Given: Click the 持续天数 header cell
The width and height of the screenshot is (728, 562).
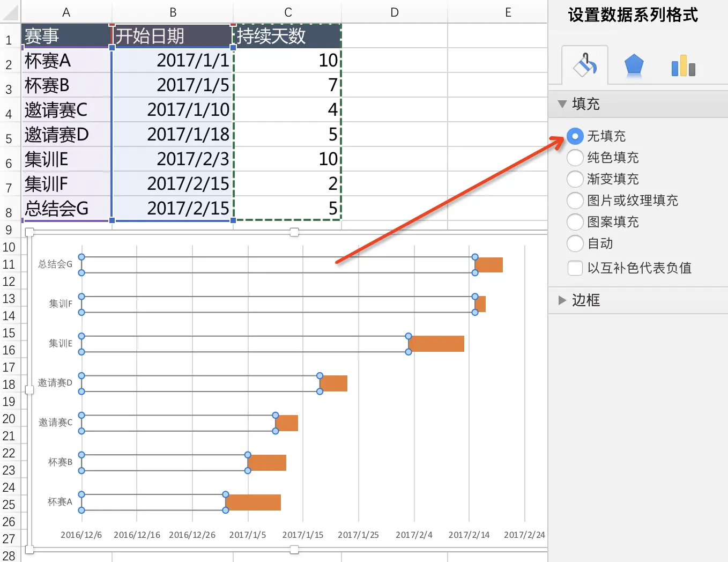Looking at the screenshot, I should coord(288,36).
